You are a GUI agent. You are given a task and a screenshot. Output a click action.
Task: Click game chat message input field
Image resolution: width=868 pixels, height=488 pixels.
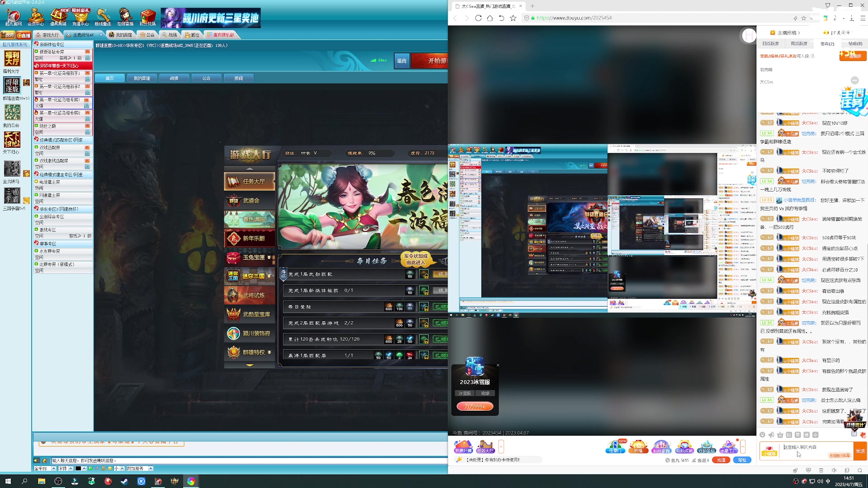click(x=249, y=460)
